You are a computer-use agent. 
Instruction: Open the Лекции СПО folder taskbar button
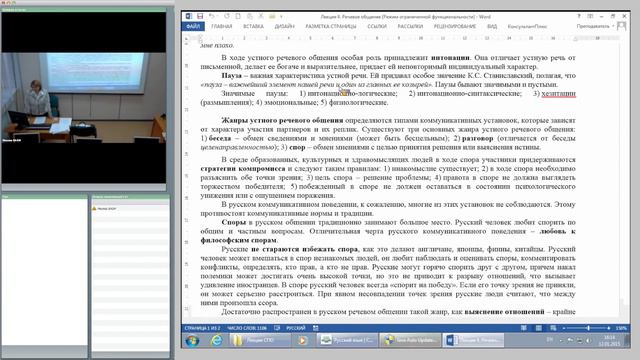coord(259,340)
